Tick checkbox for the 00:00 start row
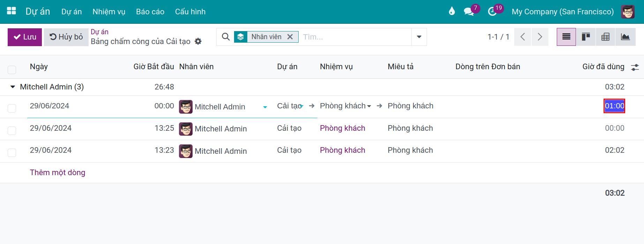This screenshot has width=644, height=244. 12,108
